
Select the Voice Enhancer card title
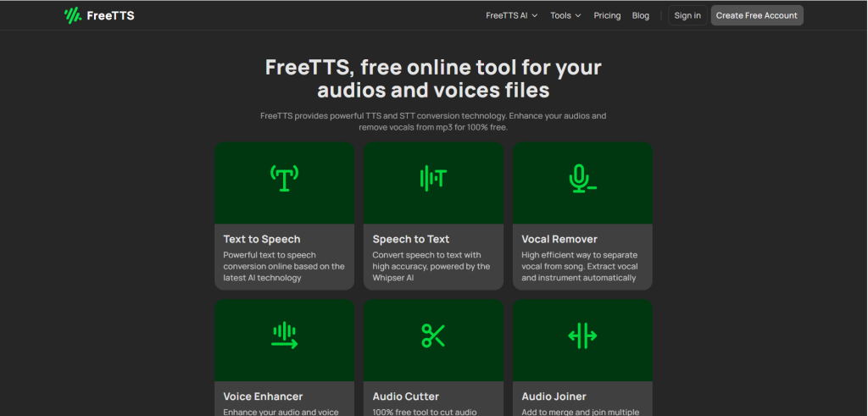click(x=263, y=397)
